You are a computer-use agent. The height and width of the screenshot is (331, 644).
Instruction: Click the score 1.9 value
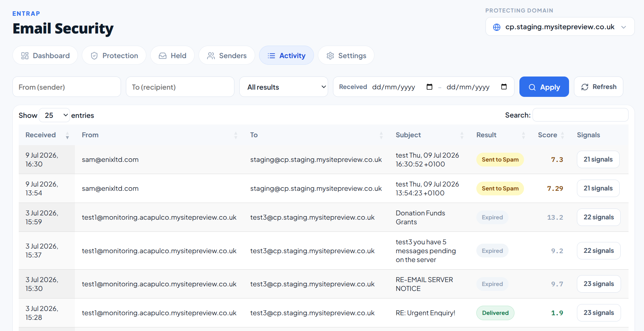point(557,313)
